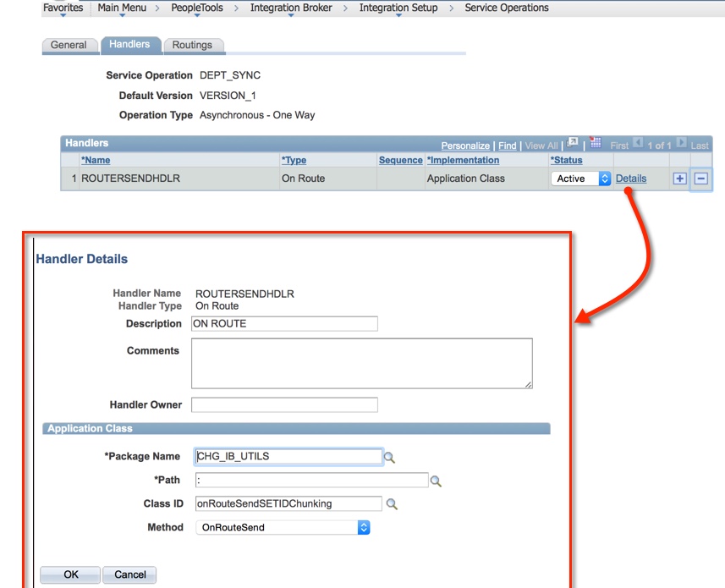725x588 pixels.
Task: Click the Personalize link in the Handlers header
Action: tap(465, 145)
